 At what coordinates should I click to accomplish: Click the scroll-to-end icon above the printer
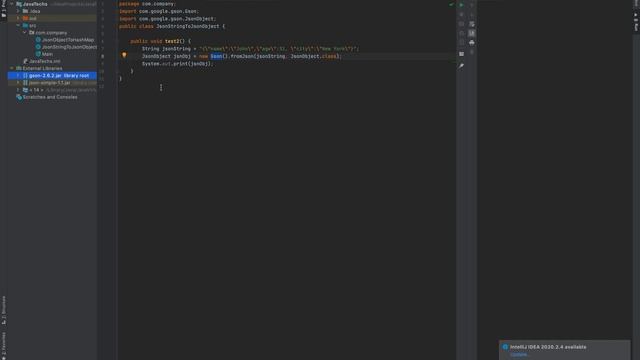click(x=472, y=33)
